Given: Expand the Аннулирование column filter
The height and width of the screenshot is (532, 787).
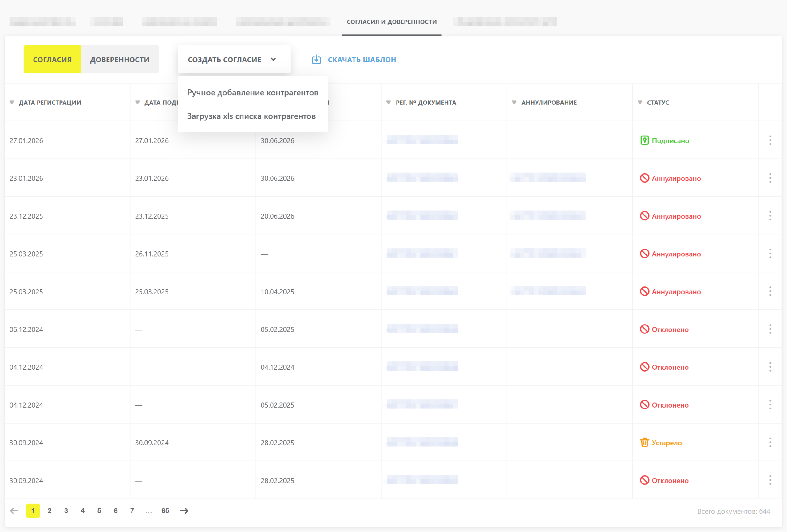Looking at the screenshot, I should click(x=514, y=103).
